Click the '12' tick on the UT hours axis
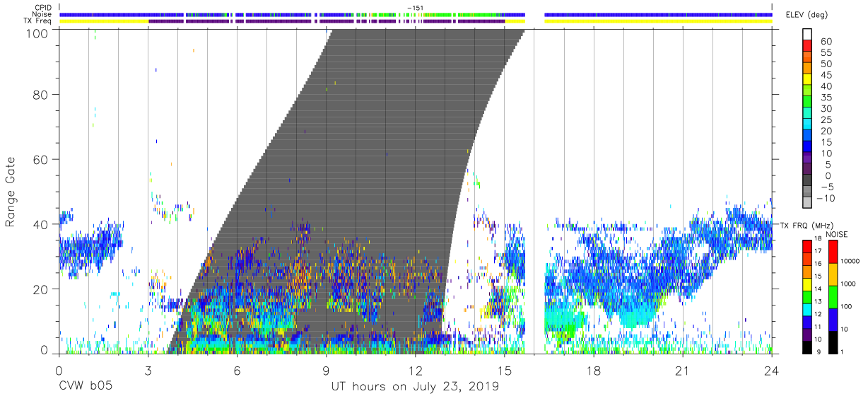Screen dimensions: 868x401 (x=415, y=371)
